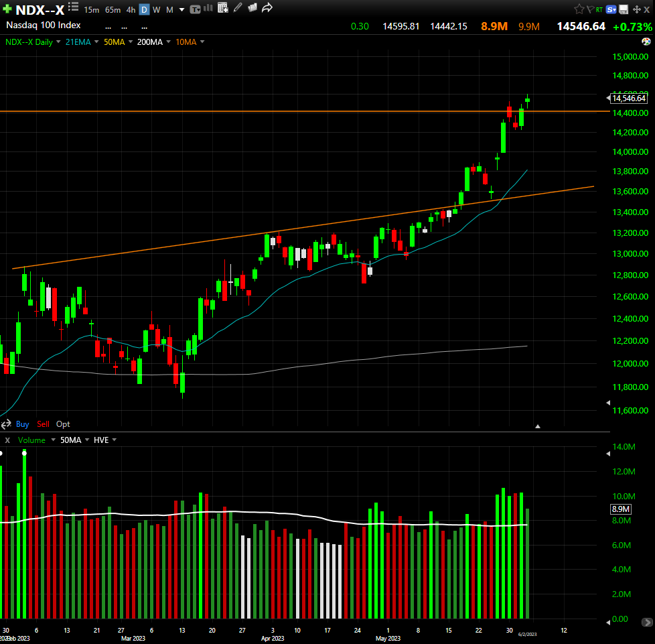Viewport: 655px width, 644px height.
Task: Click the NDX--X symbol name
Action: click(x=40, y=9)
